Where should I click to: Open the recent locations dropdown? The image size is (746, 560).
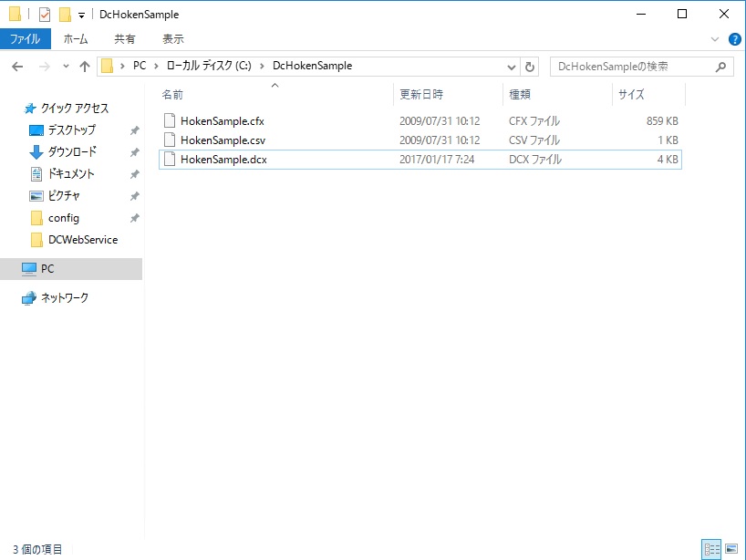[66, 67]
